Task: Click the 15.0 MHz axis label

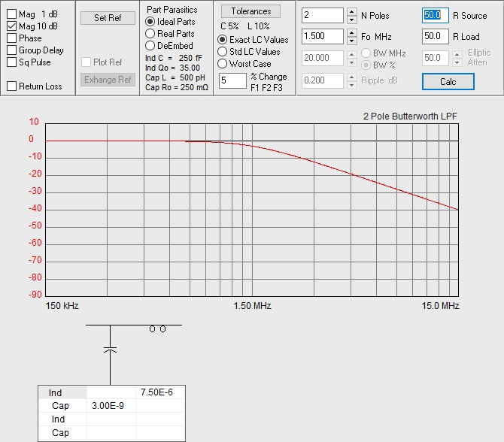Action: 440,305
